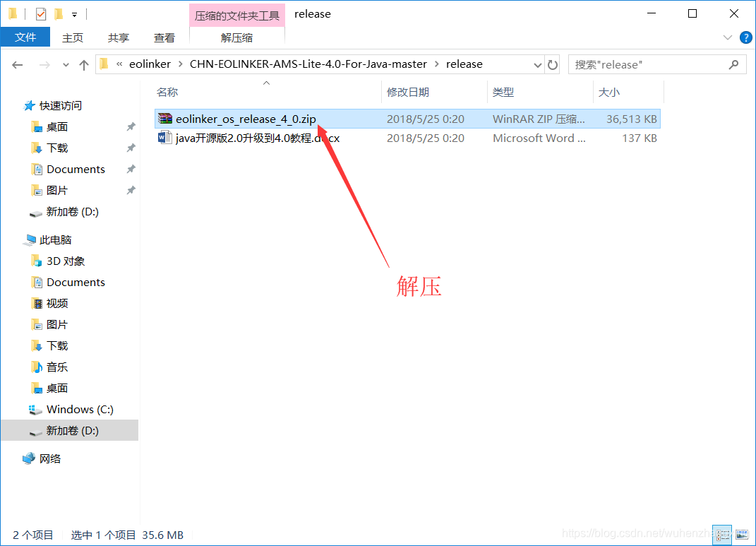
Task: Navigate up to the parent folder
Action: 85,64
